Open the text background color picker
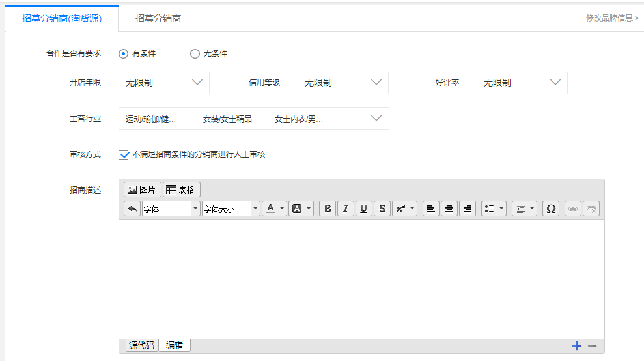The height and width of the screenshot is (361, 644). coord(300,209)
